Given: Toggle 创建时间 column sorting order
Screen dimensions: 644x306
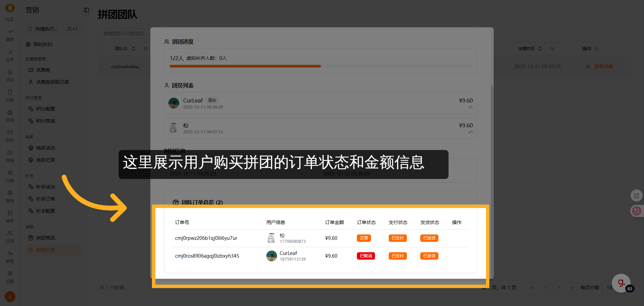Looking at the screenshot, I should 540,48.
